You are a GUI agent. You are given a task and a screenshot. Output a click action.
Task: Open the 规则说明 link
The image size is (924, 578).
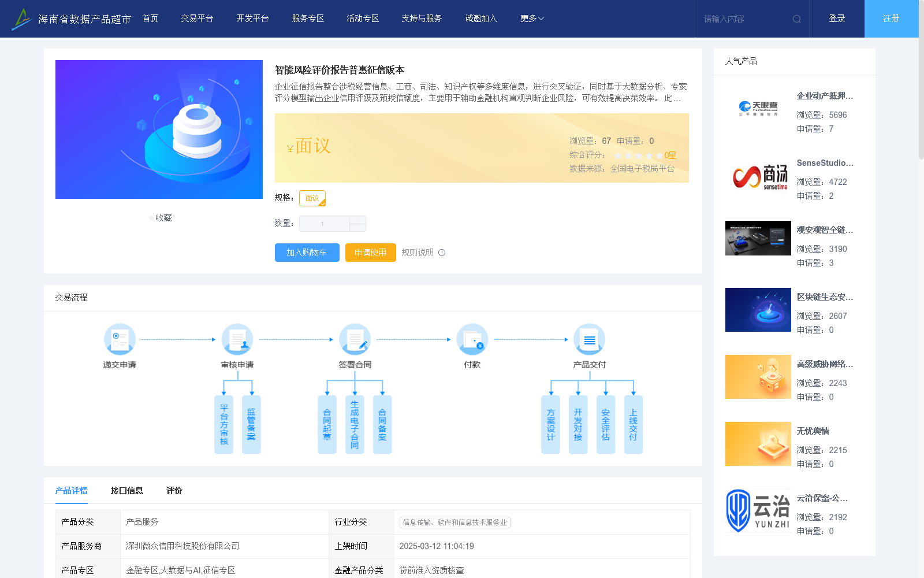[417, 253]
